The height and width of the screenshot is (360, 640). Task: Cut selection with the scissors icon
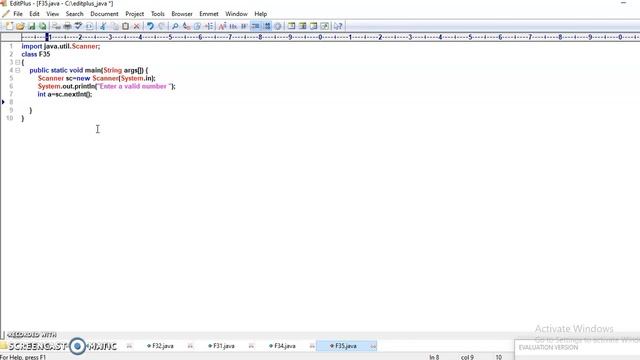(x=103, y=26)
